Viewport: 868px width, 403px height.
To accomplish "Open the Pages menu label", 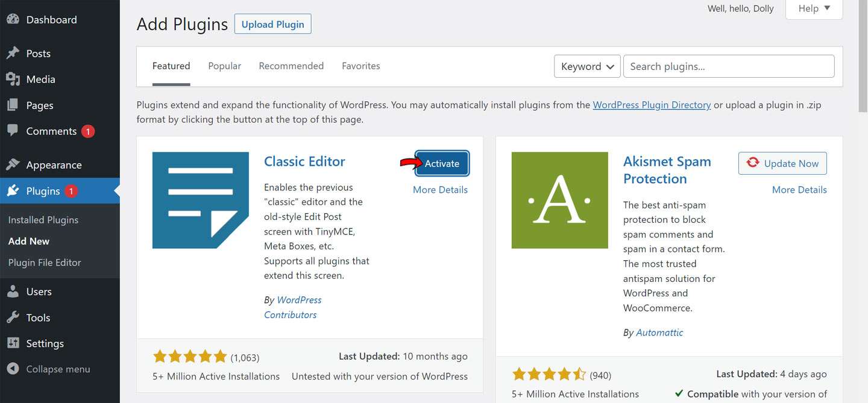I will click(40, 105).
